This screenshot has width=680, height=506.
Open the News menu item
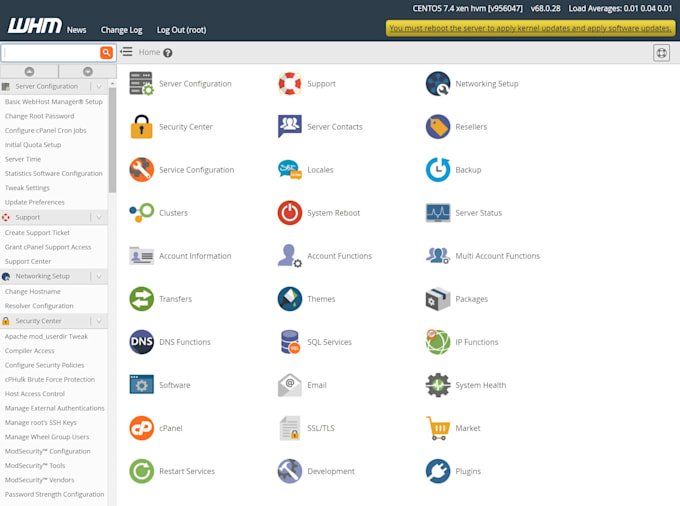click(76, 30)
